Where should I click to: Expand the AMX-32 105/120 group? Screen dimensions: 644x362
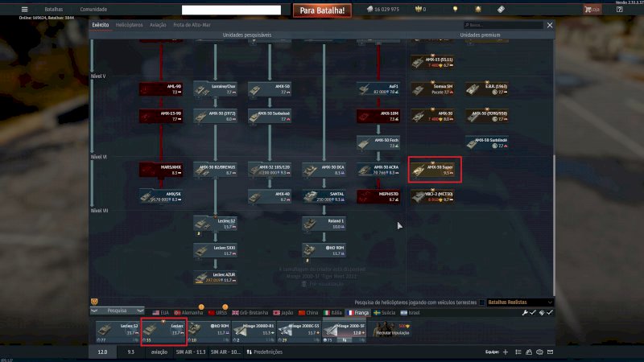pyautogui.click(x=270, y=170)
